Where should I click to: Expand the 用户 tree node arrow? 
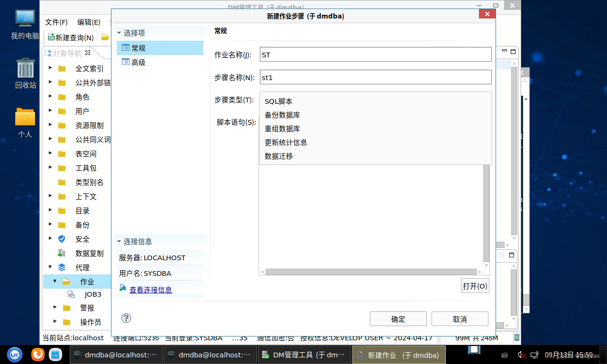click(50, 111)
